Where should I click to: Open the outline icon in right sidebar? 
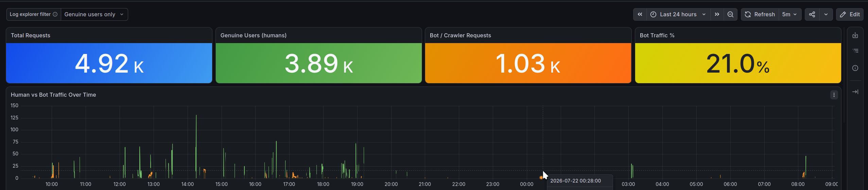tap(855, 51)
